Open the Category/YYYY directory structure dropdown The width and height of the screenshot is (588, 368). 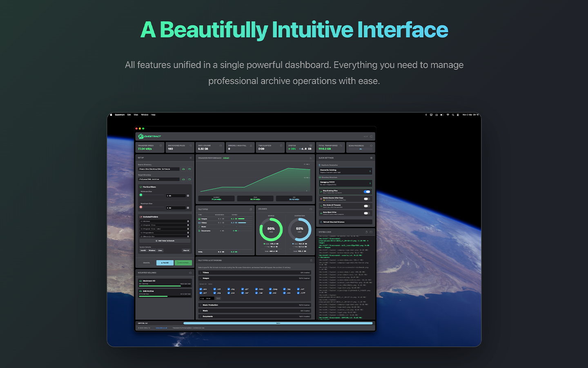pos(345,183)
